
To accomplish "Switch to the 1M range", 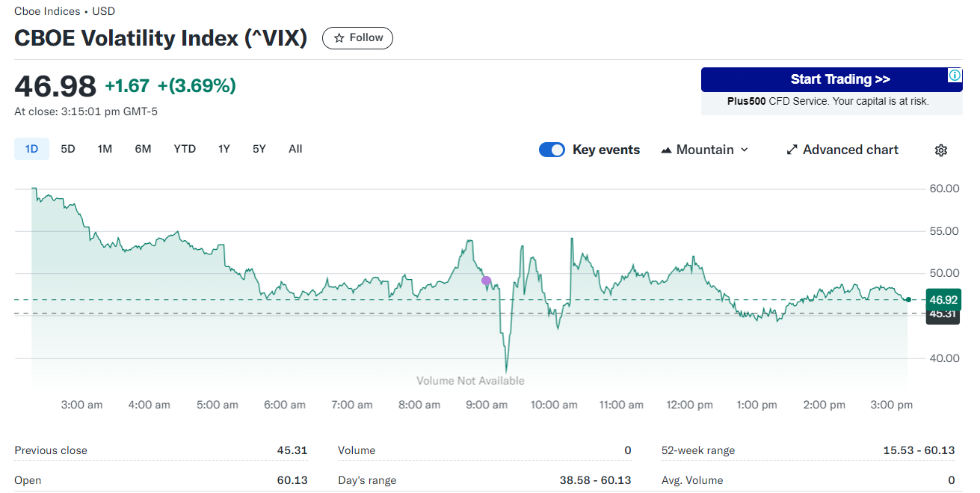I will coord(105,149).
